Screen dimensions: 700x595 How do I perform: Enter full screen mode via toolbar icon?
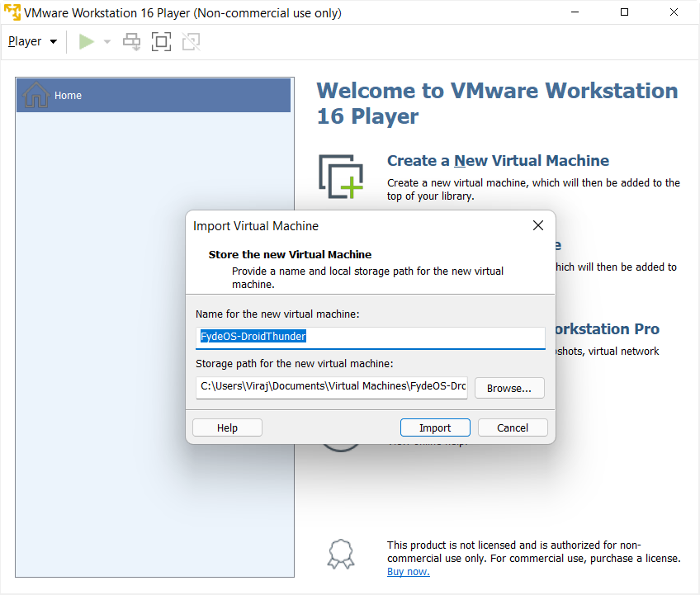[x=161, y=42]
